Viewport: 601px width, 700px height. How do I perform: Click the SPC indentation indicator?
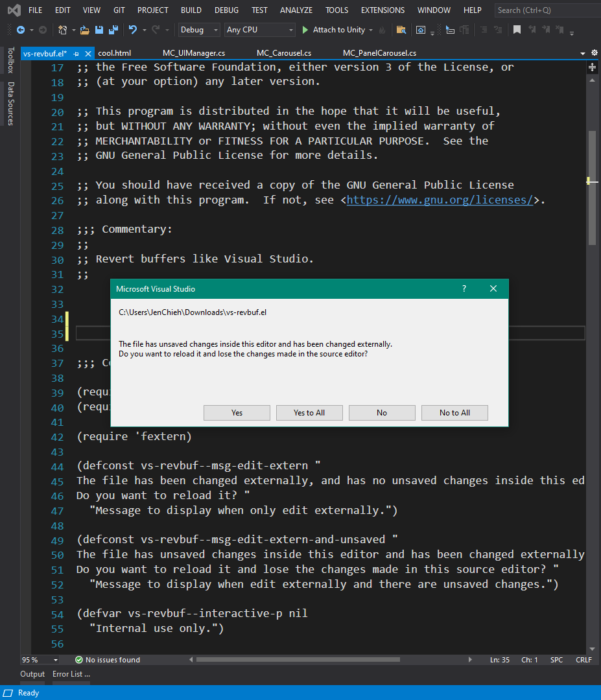[x=556, y=660]
